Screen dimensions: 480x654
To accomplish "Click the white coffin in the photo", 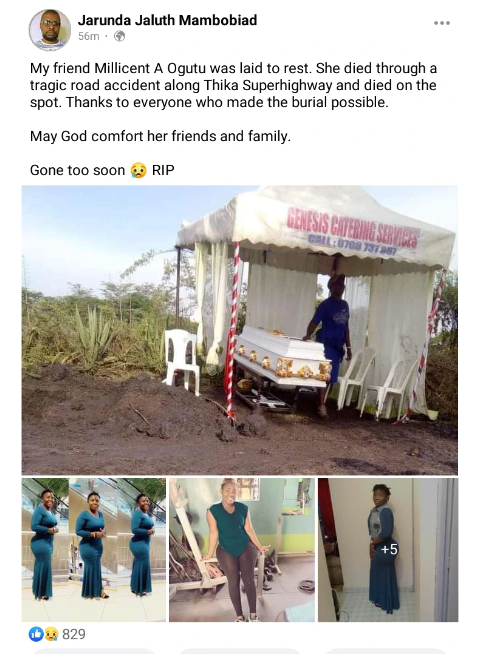I will click(283, 355).
